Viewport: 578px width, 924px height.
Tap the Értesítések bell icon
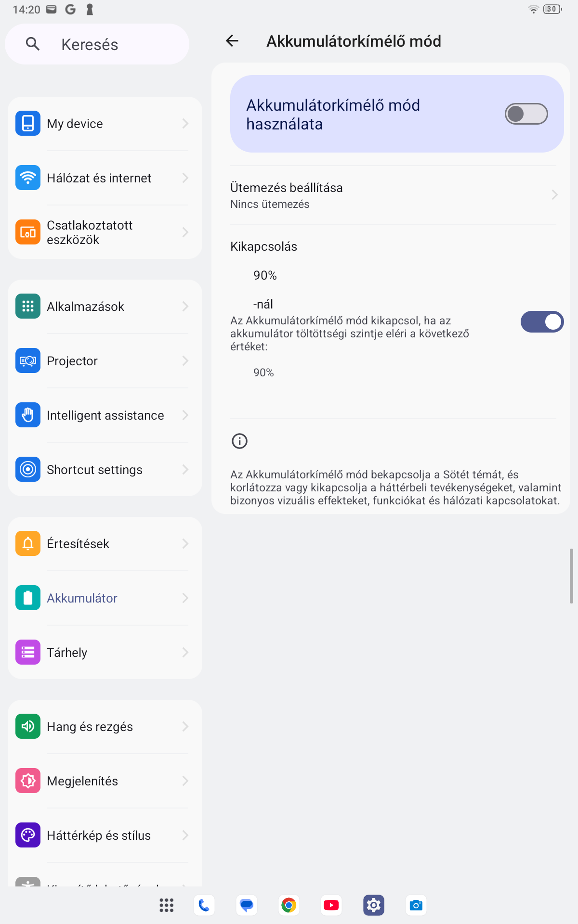(x=28, y=543)
